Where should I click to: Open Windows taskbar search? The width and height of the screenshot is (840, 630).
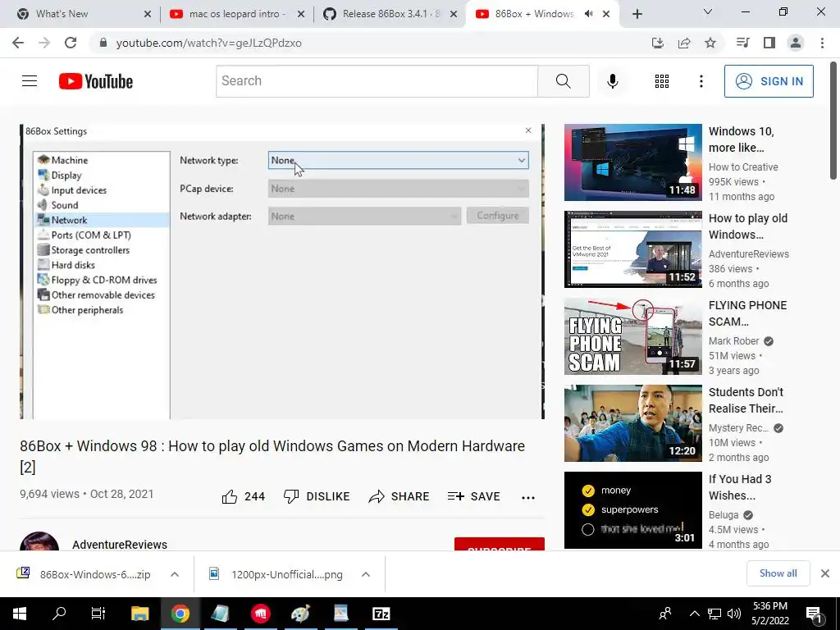[x=59, y=614]
